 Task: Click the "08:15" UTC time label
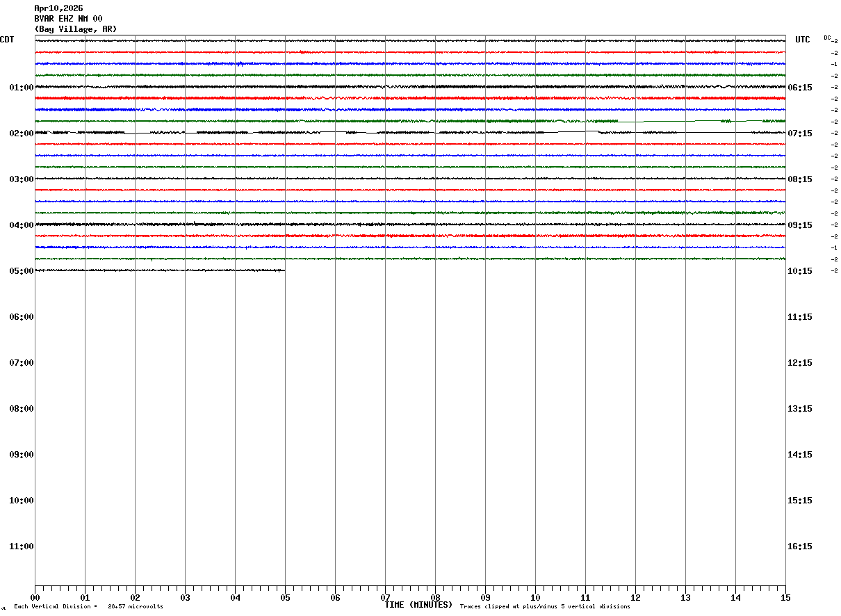point(801,179)
